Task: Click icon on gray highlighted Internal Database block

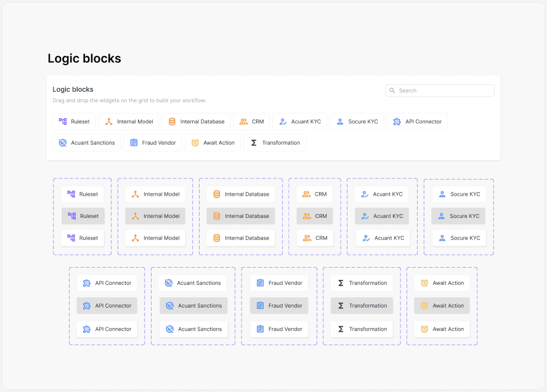Action: 217,216
